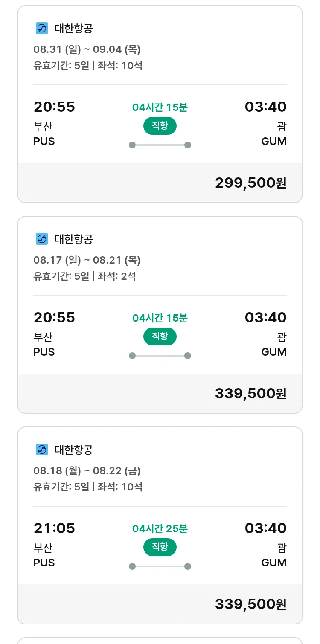Click the Korean Air logo on third card
Screen dimensions: 320x644
(42, 450)
